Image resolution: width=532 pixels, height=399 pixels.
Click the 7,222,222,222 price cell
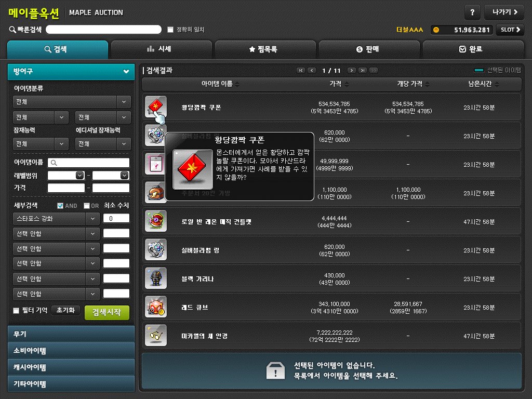(335, 336)
